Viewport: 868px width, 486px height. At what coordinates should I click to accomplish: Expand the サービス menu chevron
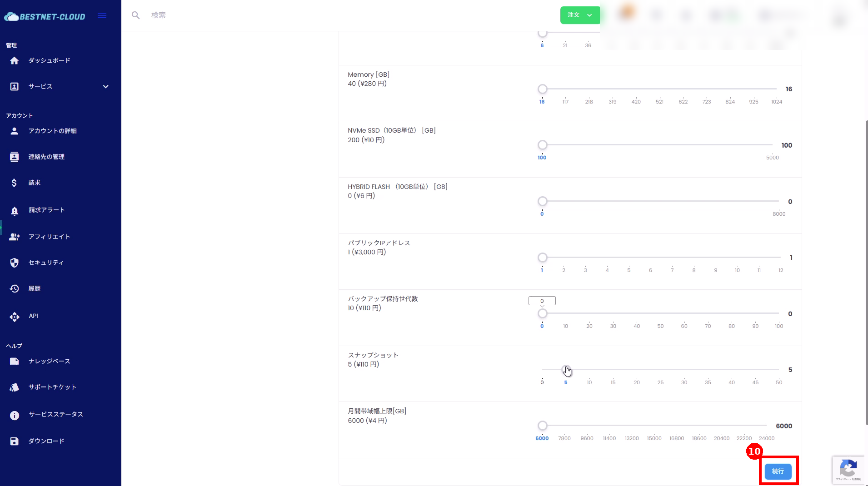[x=105, y=86]
